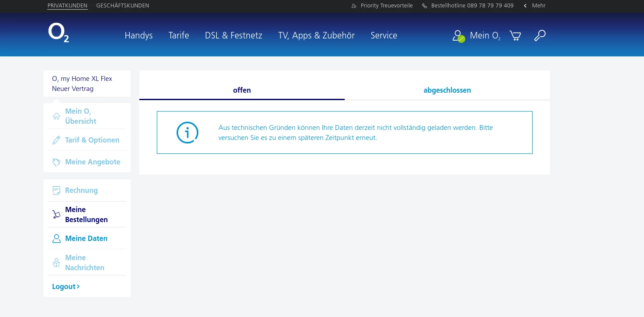The width and height of the screenshot is (644, 317).
Task: Select Geschäftskunden in the top bar
Action: (x=122, y=6)
